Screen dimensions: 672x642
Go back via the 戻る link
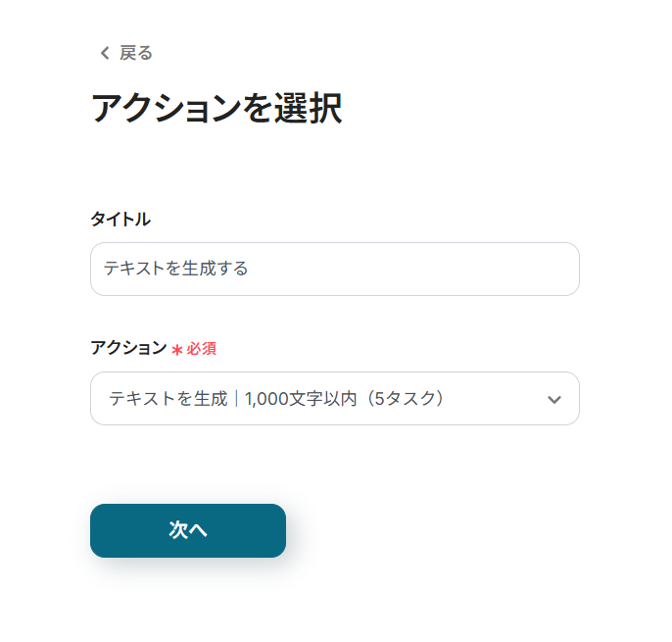point(135,53)
